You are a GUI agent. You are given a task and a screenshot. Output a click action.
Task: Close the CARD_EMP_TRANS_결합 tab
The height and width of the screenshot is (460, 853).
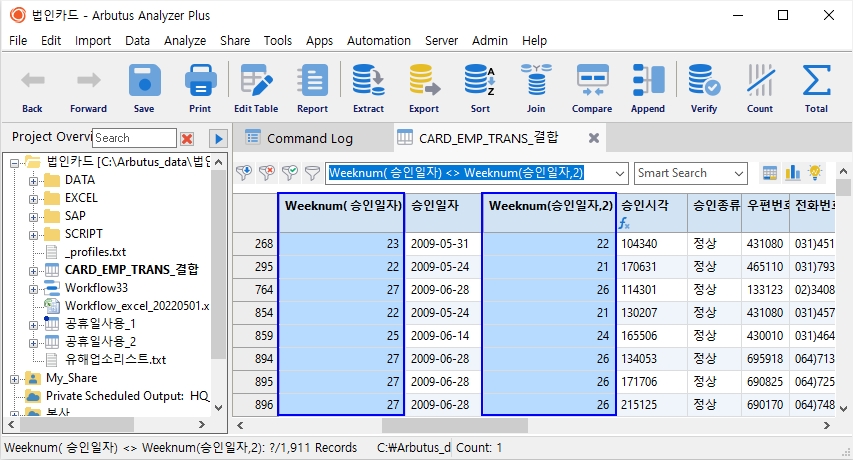click(x=594, y=138)
